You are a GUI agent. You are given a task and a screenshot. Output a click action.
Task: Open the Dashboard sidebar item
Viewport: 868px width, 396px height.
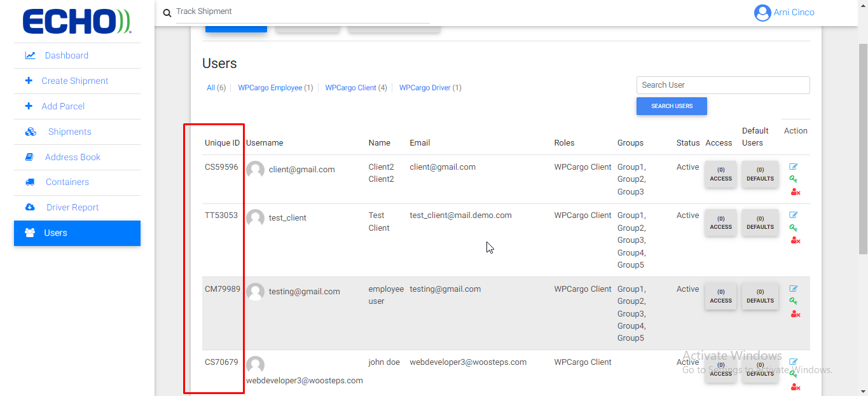click(x=77, y=55)
